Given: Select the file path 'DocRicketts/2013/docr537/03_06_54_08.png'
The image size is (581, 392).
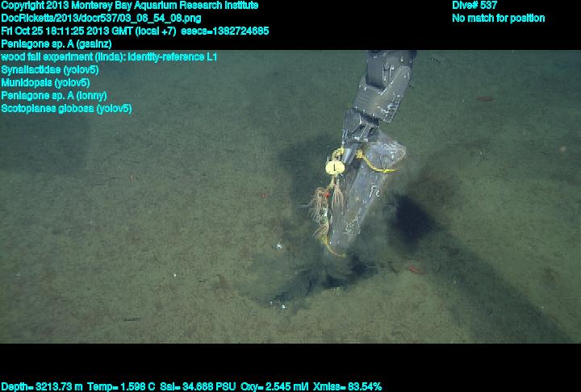Looking at the screenshot, I should [x=101, y=19].
